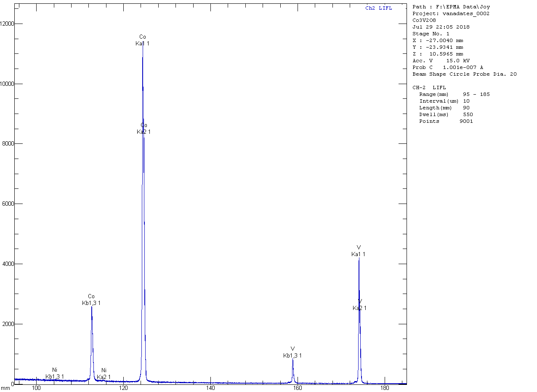The width and height of the screenshot is (537, 392).
Task: Select the Ni Kb1,3 peak label
Action: coord(55,373)
